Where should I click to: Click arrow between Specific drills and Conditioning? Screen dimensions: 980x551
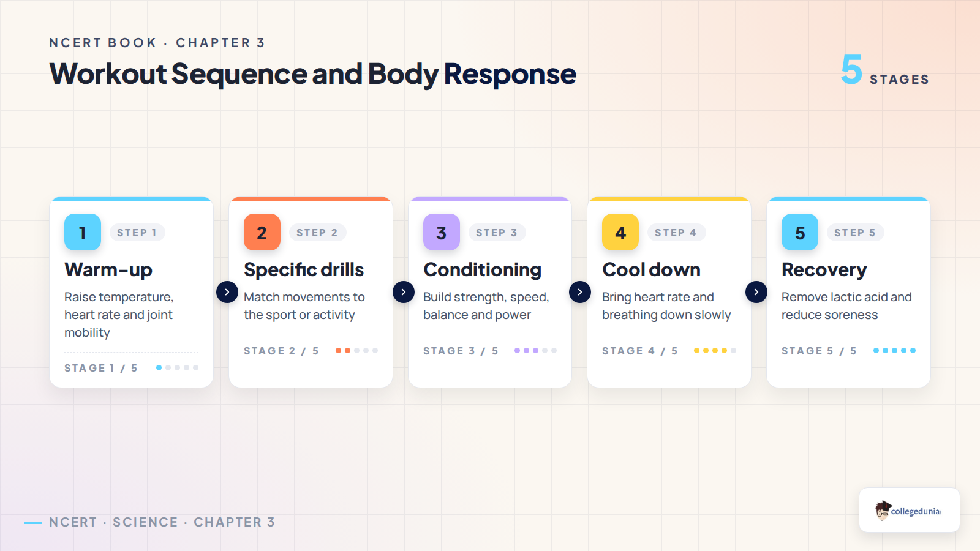404,292
